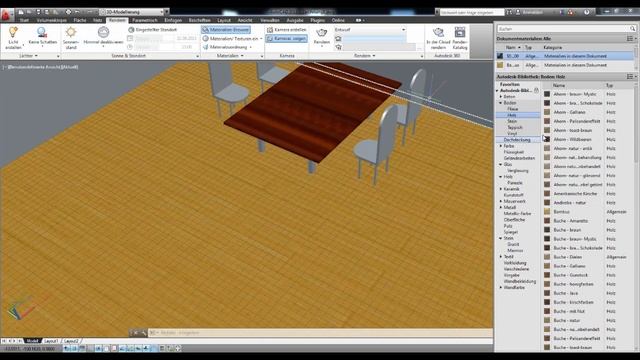The width and height of the screenshot is (640, 360).
Task: Open the Beschriften ribbon tab
Action: tap(200, 20)
